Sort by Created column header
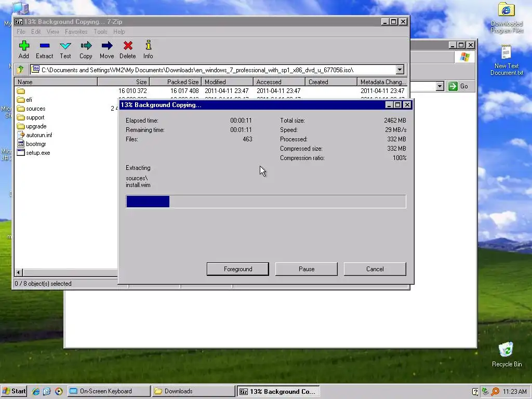 pos(331,82)
